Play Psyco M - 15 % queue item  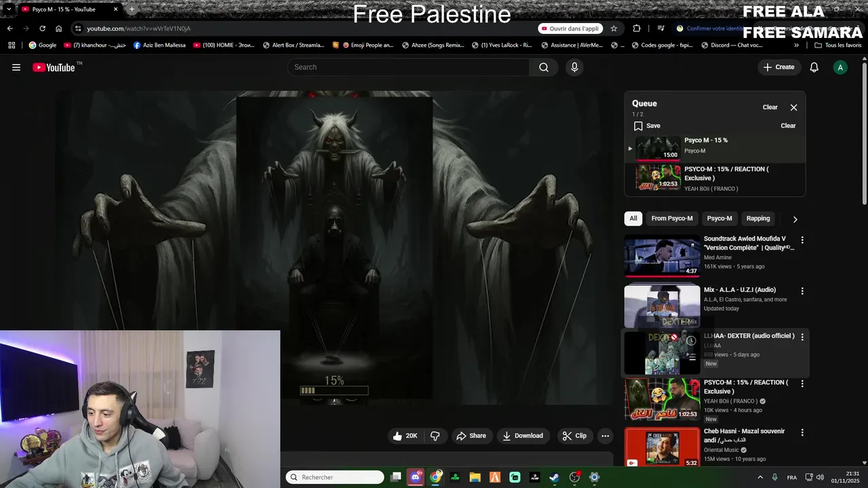tap(715, 148)
